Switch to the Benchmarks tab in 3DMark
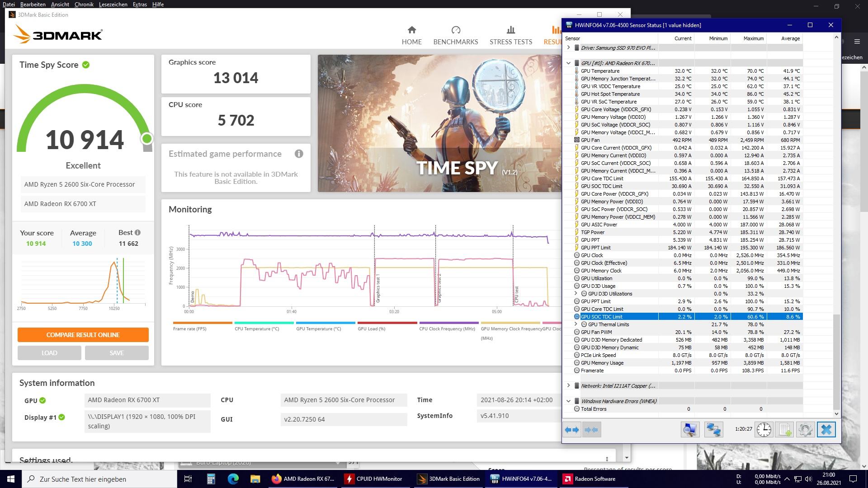 pyautogui.click(x=455, y=36)
